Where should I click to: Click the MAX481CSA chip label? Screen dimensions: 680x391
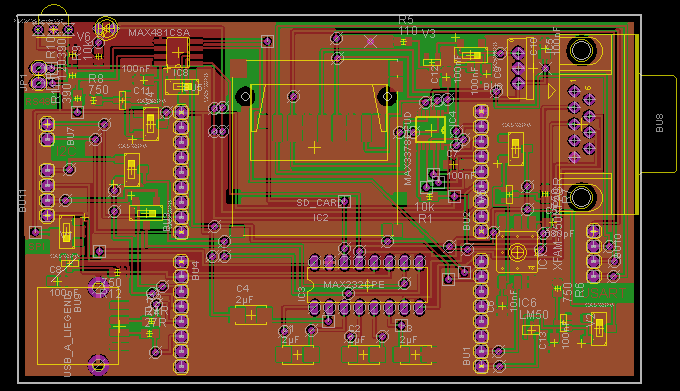[x=159, y=33]
